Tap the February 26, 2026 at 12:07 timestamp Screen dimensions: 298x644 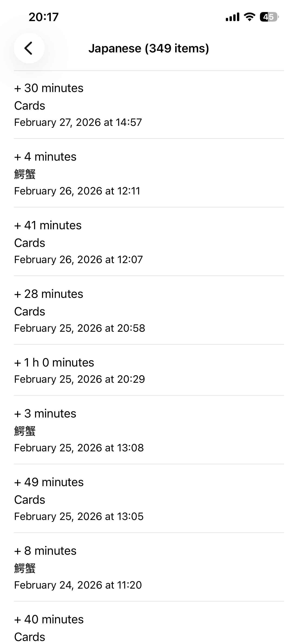[78, 259]
